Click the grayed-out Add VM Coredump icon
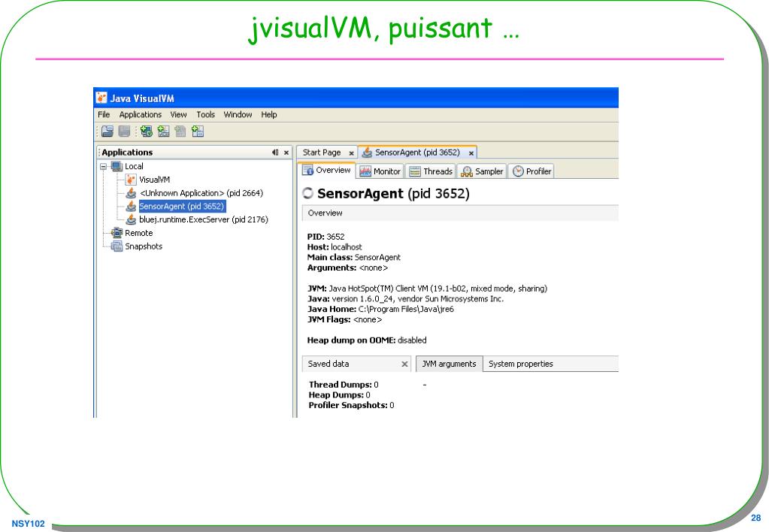 tap(180, 131)
